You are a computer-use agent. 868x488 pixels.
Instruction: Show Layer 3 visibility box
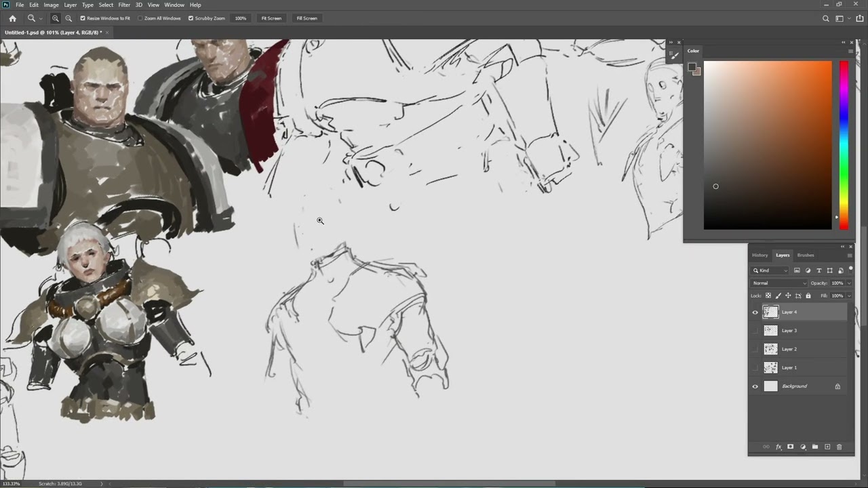click(755, 331)
